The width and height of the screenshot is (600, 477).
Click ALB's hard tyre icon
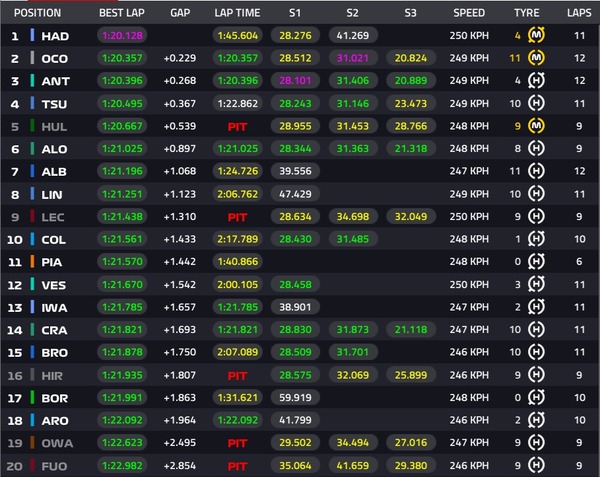[537, 171]
